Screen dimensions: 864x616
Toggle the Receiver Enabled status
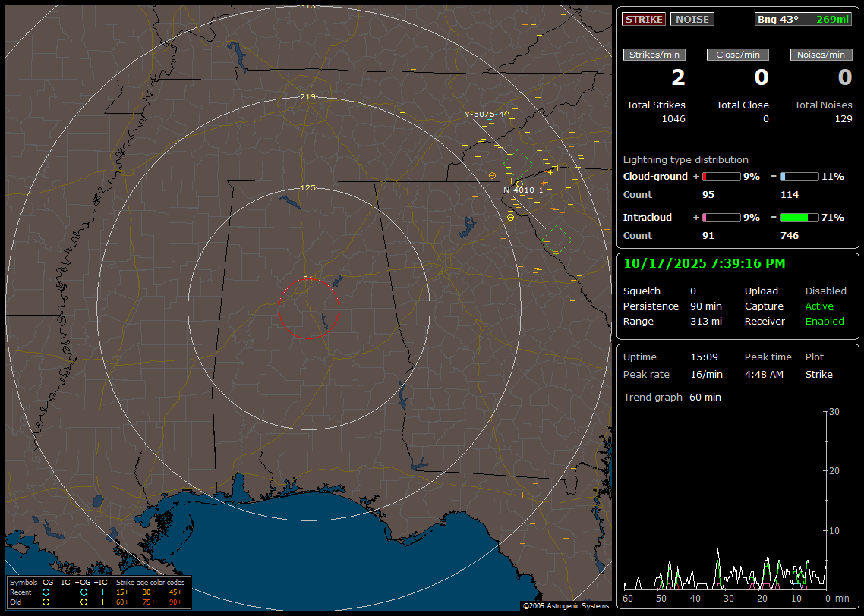[825, 322]
